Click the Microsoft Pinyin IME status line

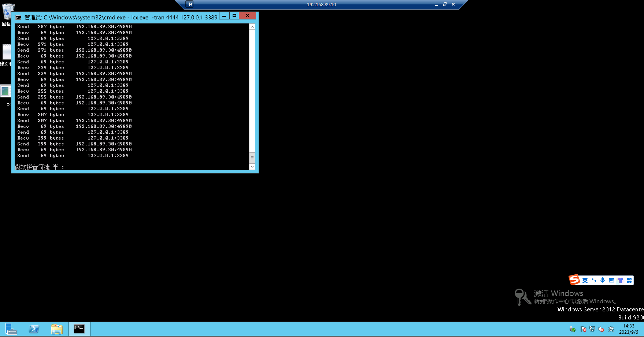click(x=39, y=167)
